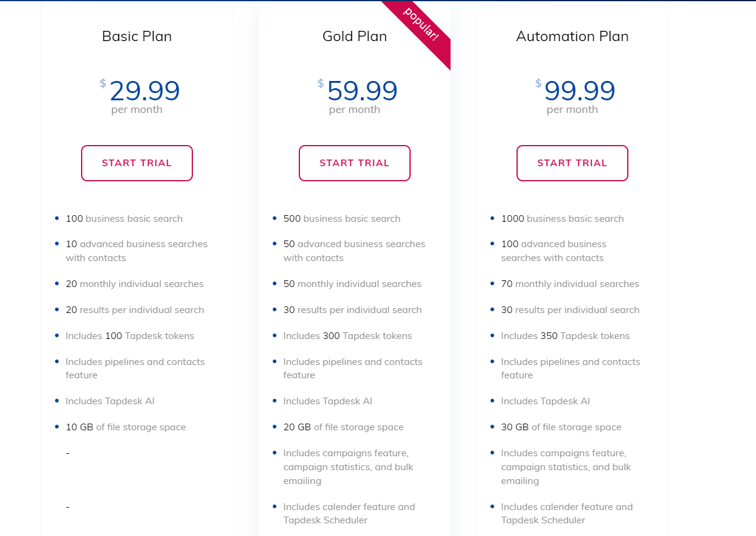
Task: Click "10 GB of file storage space"
Action: (126, 427)
